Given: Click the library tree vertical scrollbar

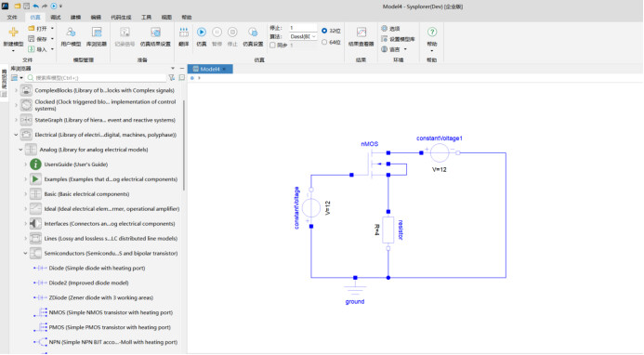Looking at the screenshot, I should [x=184, y=145].
